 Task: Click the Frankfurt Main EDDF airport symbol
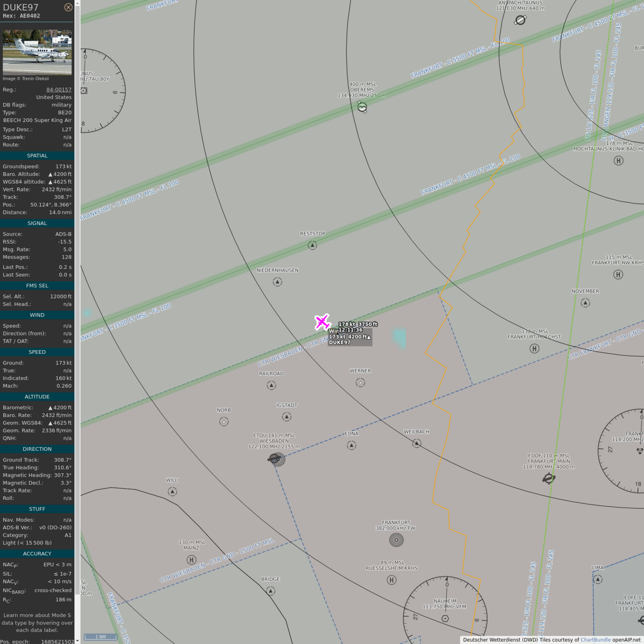[549, 479]
